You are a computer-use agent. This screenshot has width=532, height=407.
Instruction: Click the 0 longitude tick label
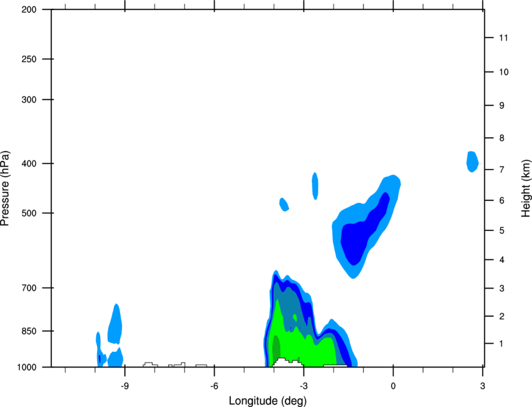tap(393, 386)
